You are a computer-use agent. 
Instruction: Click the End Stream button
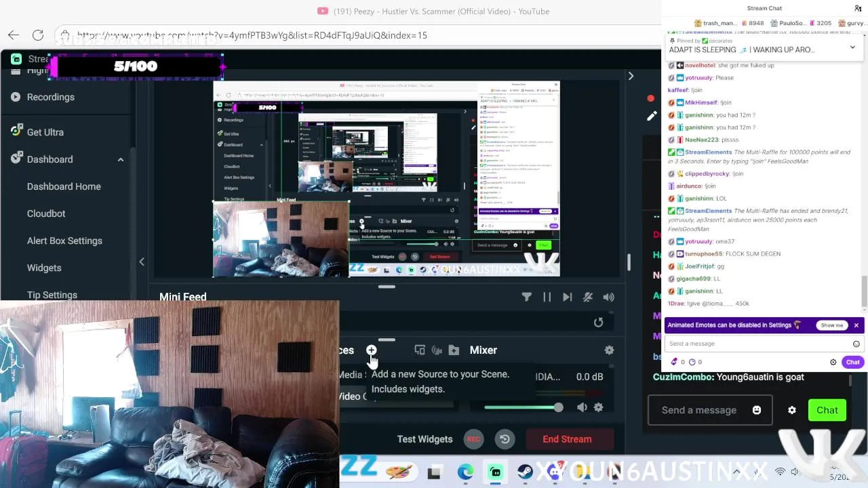[x=567, y=439]
